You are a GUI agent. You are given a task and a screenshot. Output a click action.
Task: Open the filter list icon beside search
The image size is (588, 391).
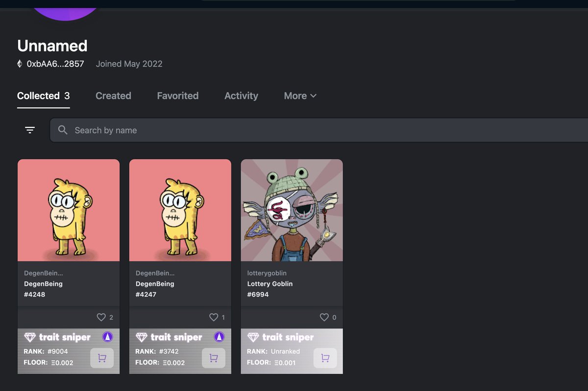click(x=30, y=130)
